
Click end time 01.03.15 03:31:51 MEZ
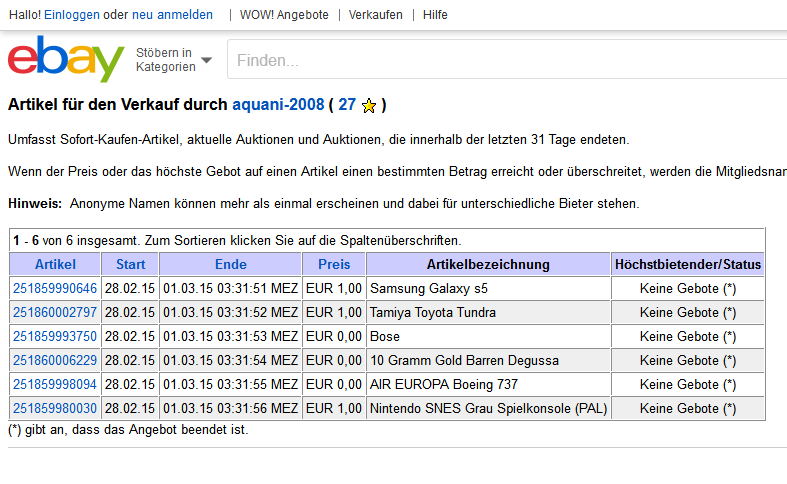click(x=230, y=288)
